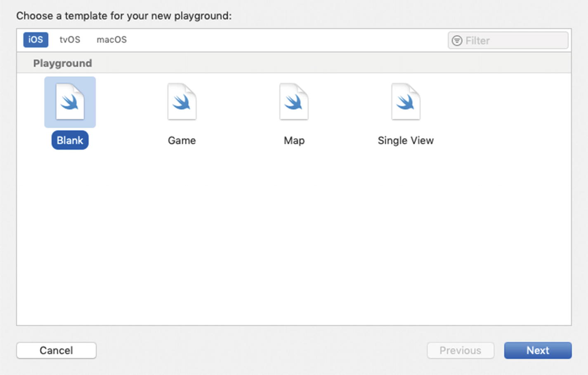
Task: Choose the Game template icon
Action: (182, 102)
